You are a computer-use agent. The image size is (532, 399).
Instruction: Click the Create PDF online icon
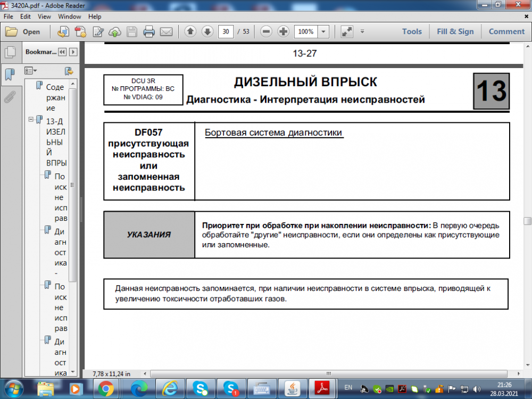63,32
